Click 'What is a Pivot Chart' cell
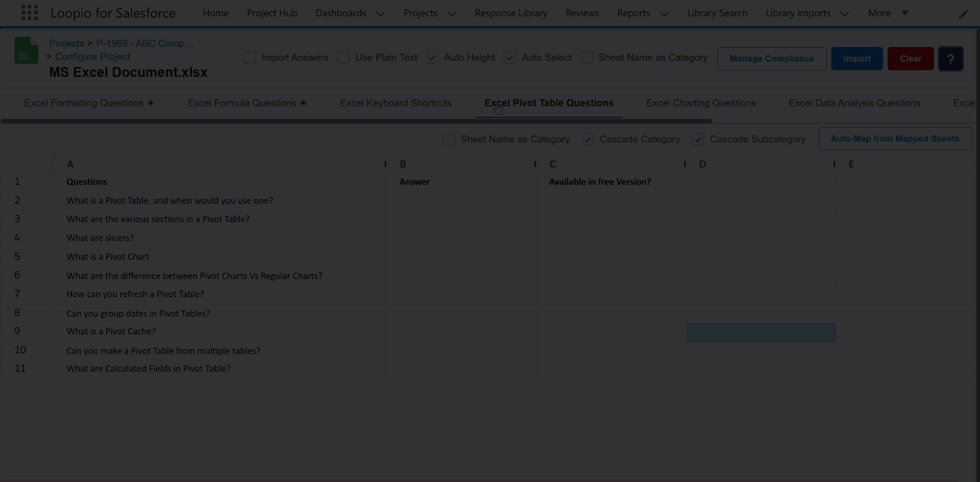This screenshot has width=980, height=482. coord(220,257)
